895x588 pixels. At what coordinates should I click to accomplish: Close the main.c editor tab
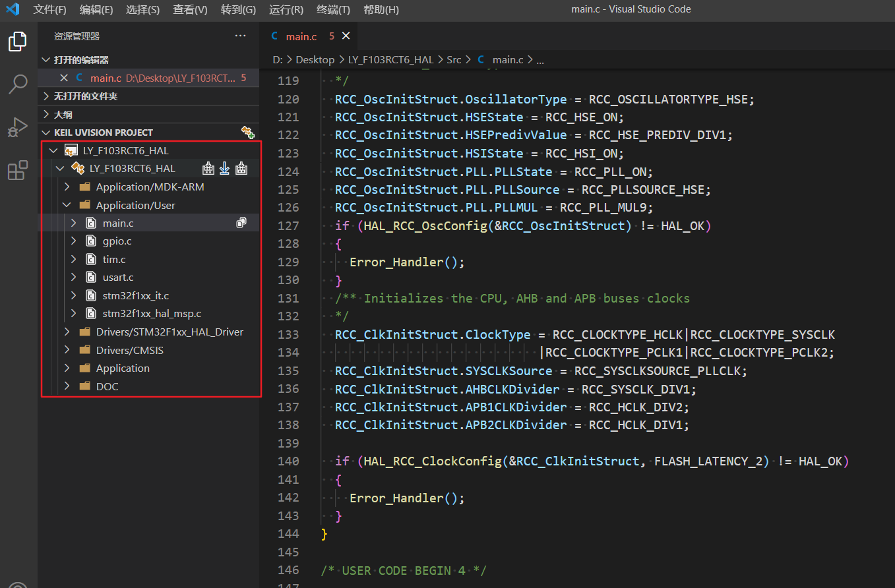pyautogui.click(x=346, y=36)
